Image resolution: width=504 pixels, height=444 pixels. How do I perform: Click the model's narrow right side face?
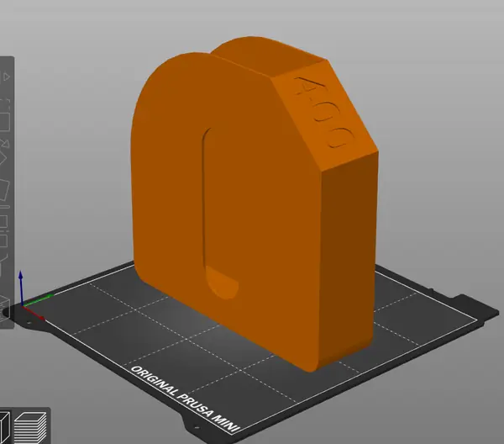click(x=349, y=257)
